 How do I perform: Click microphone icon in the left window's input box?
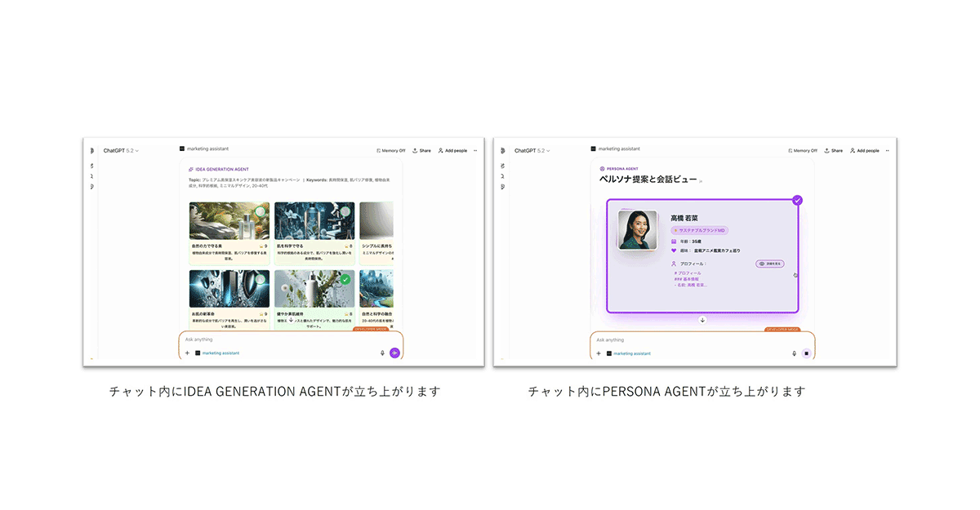pyautogui.click(x=382, y=353)
